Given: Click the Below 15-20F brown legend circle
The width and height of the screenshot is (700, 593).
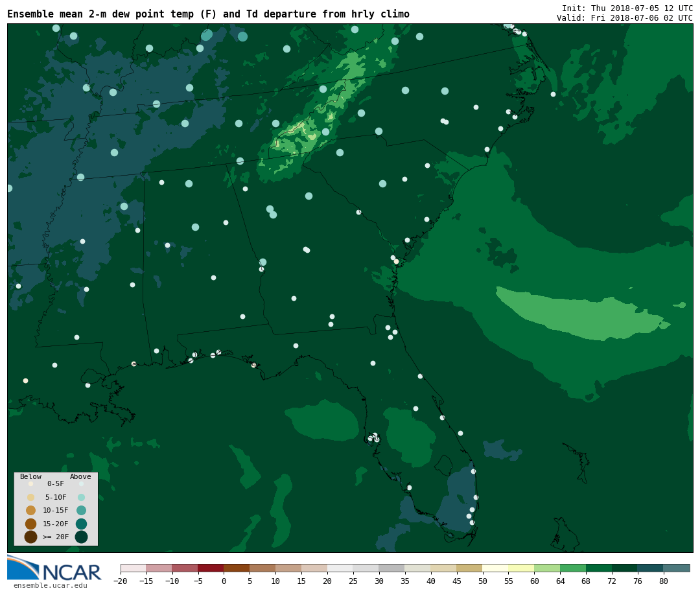Looking at the screenshot, I should click(31, 524).
